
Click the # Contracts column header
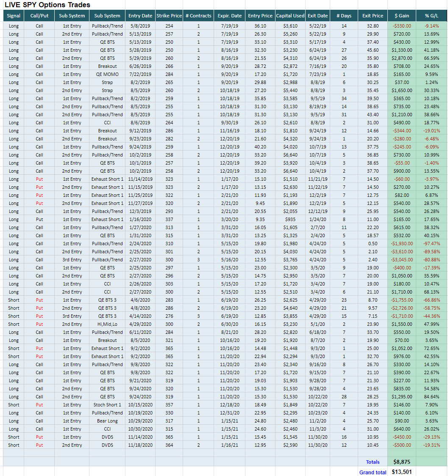click(198, 16)
